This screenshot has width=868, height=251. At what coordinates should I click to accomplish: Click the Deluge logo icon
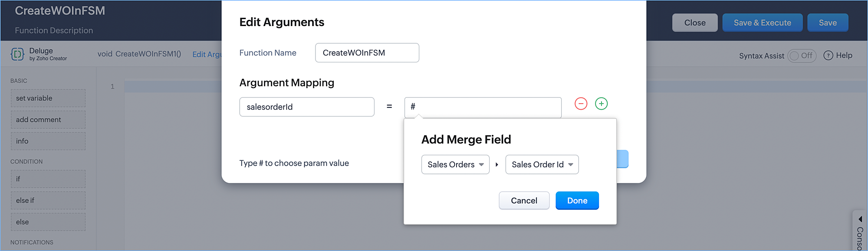(x=17, y=54)
